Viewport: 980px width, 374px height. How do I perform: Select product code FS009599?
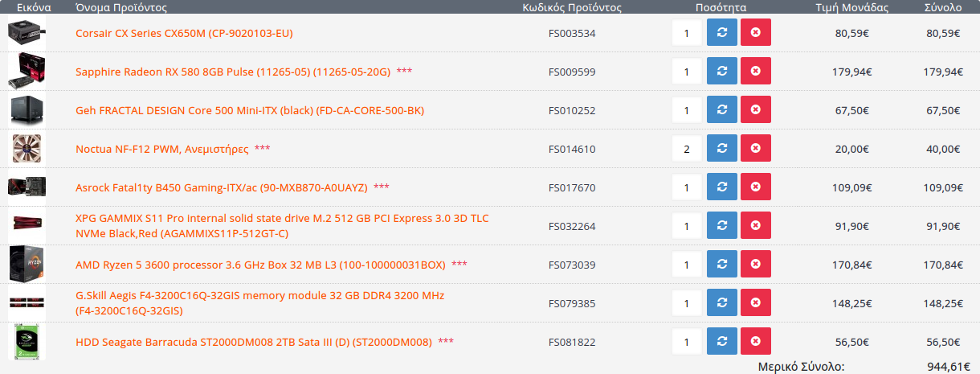[x=572, y=72]
